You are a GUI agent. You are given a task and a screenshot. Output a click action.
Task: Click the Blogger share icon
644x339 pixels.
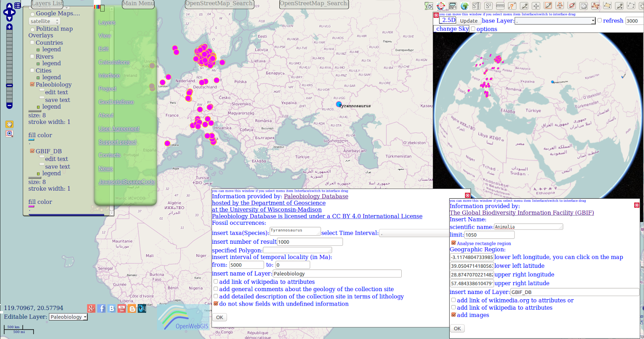click(x=132, y=308)
